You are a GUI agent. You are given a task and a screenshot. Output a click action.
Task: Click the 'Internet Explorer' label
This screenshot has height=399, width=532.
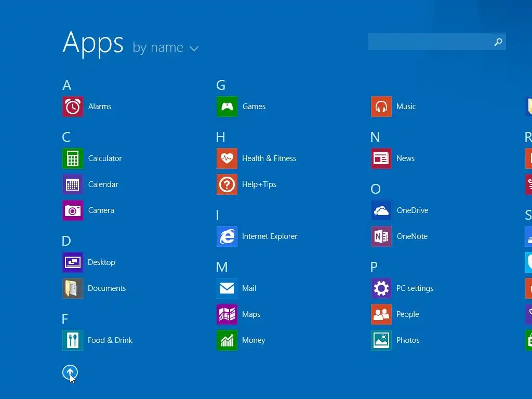point(270,236)
